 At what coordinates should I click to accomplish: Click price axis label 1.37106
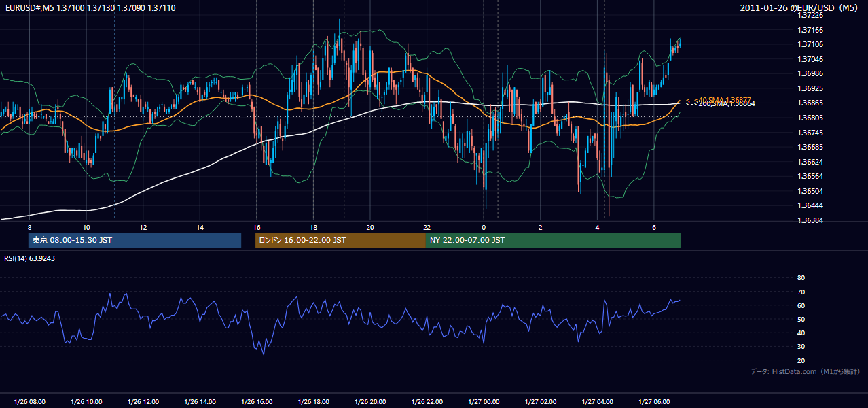810,44
